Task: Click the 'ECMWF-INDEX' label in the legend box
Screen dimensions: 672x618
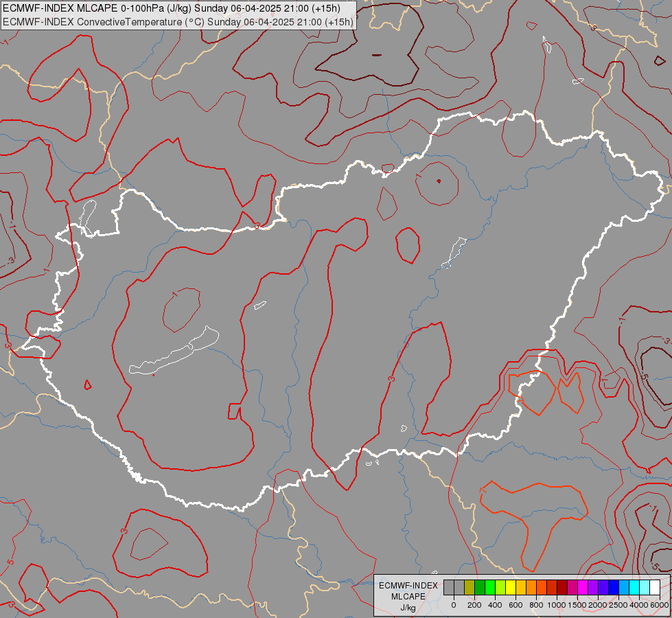Action: coord(408,586)
